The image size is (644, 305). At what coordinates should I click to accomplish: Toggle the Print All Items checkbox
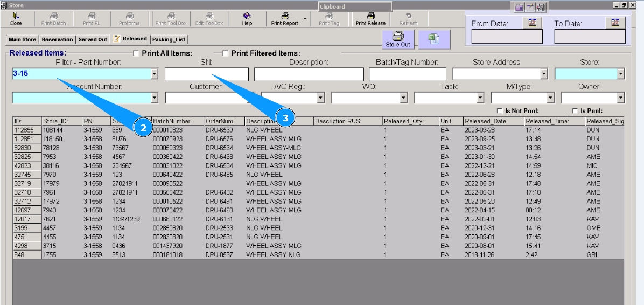tap(136, 53)
